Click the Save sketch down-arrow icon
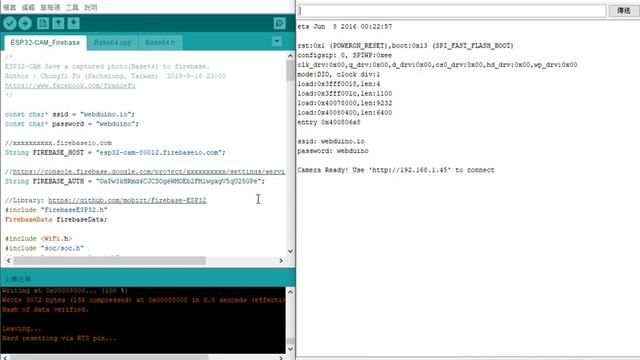The height and width of the screenshot is (360, 640). click(x=73, y=24)
